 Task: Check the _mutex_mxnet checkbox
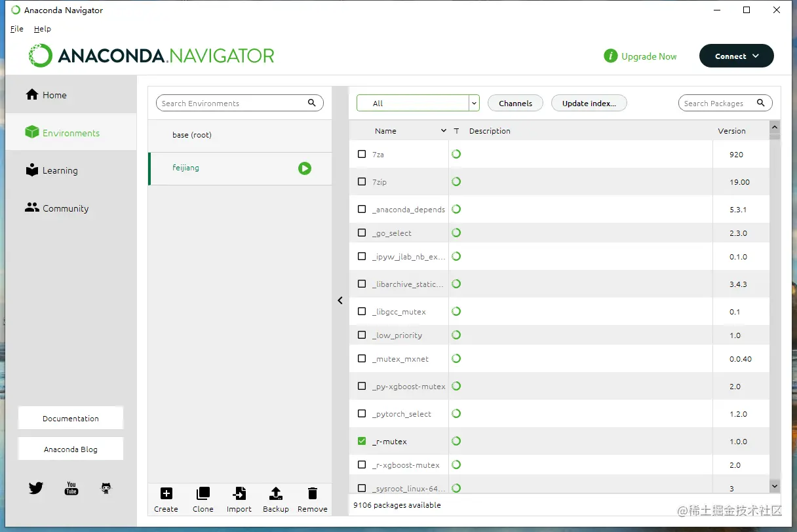362,358
